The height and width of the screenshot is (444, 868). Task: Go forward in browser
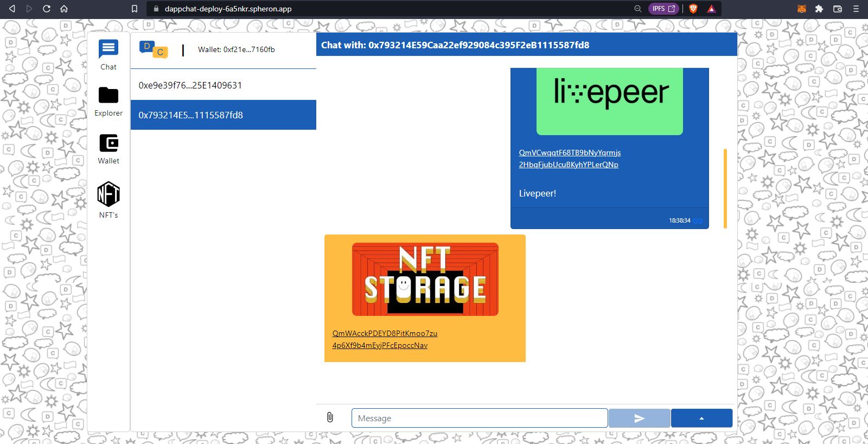tap(29, 9)
